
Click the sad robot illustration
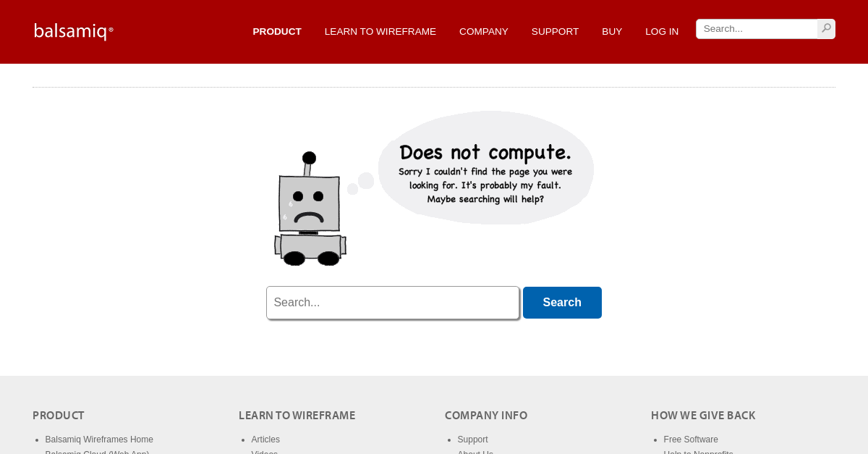[310, 210]
